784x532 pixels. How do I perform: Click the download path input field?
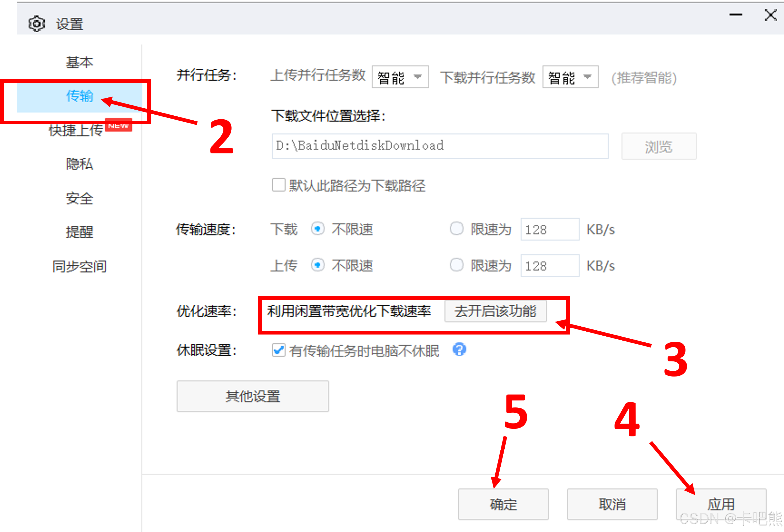tap(440, 146)
